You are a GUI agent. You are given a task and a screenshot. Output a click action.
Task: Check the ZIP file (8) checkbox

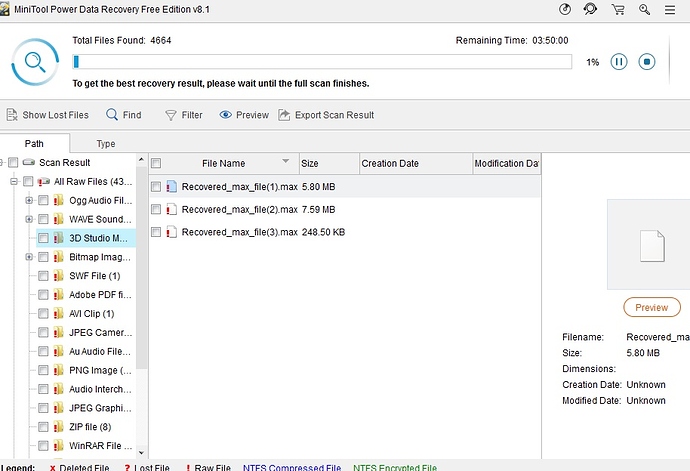click(x=43, y=427)
